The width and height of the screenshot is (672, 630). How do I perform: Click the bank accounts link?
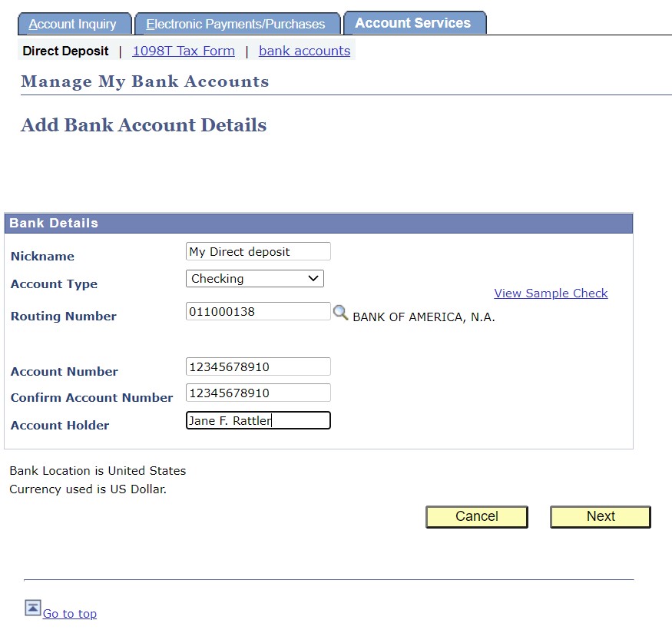(x=304, y=51)
